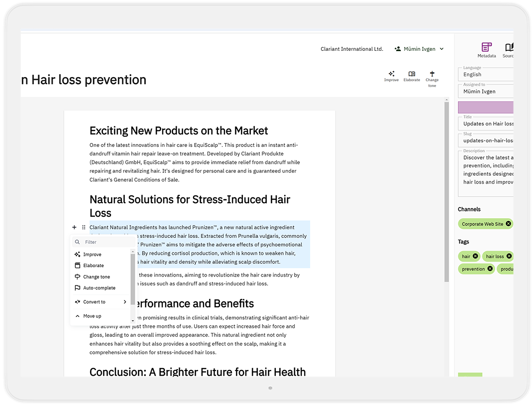Remove the hair loss tag
The width and height of the screenshot is (532, 408).
click(509, 256)
